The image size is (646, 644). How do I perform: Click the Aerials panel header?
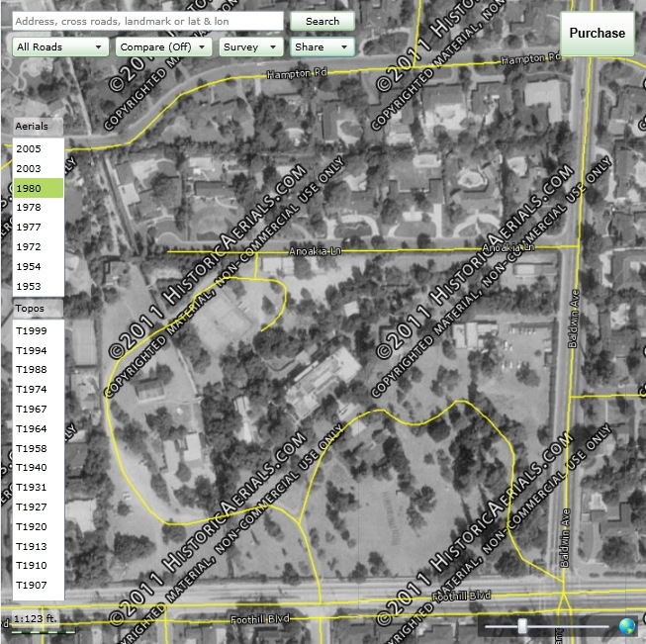[38, 127]
